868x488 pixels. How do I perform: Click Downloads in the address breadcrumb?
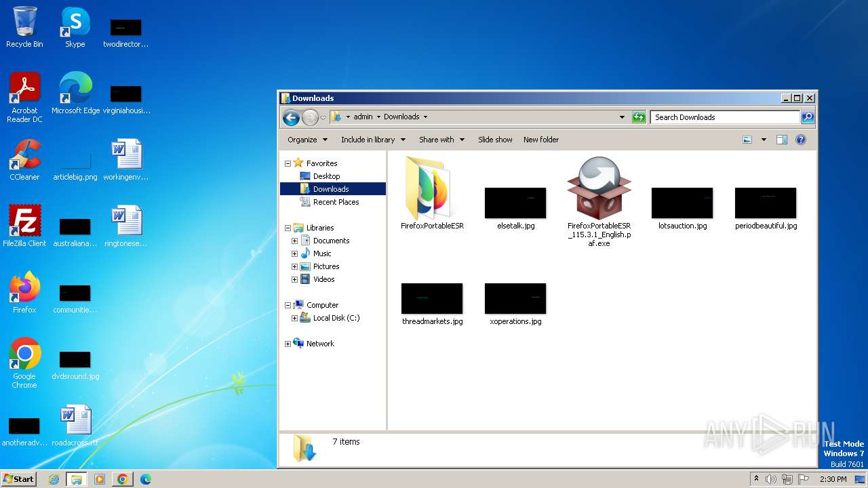[x=401, y=117]
